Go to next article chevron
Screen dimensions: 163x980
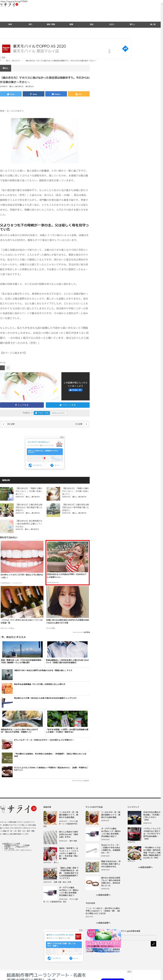pos(86,424)
